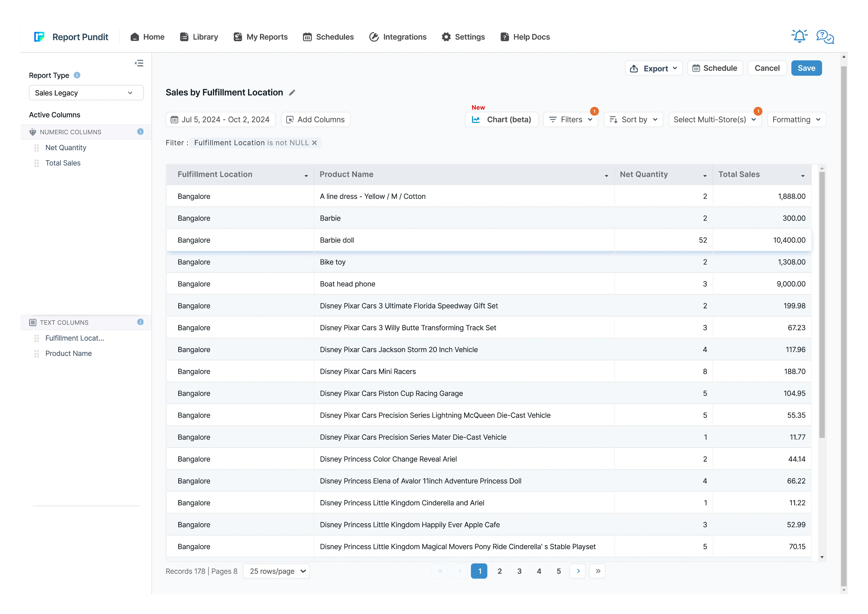868x614 pixels.
Task: Remove the Fulfillment Location filter chip
Action: (314, 142)
